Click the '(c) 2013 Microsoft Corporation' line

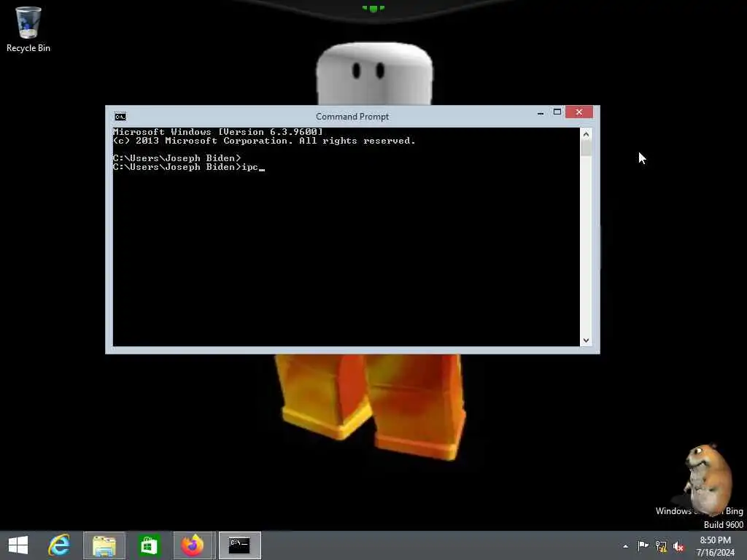pyautogui.click(x=264, y=141)
